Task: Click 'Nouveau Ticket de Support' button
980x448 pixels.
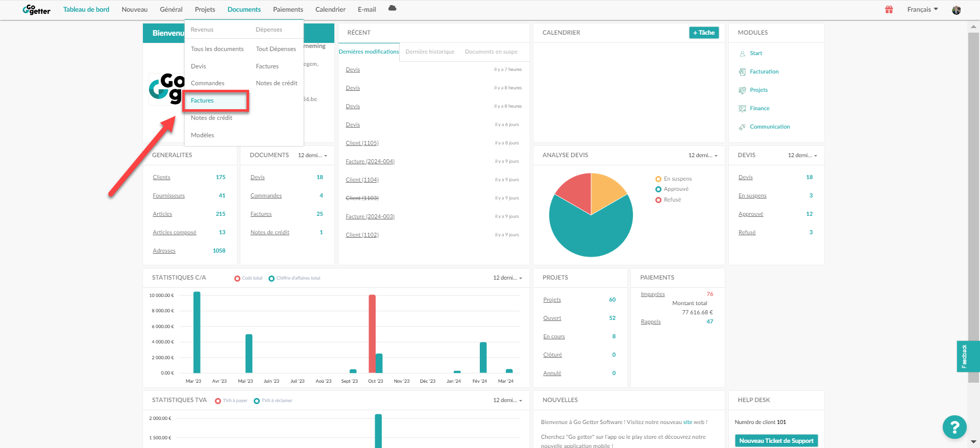Action: coord(776,441)
